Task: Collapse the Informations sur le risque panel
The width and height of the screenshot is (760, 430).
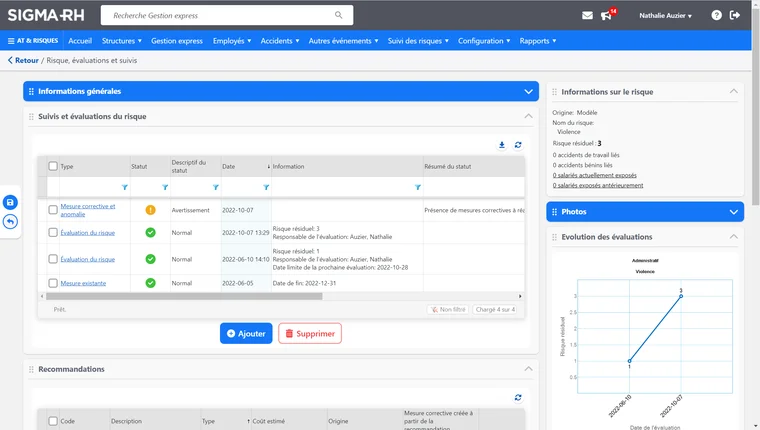Action: [x=733, y=91]
